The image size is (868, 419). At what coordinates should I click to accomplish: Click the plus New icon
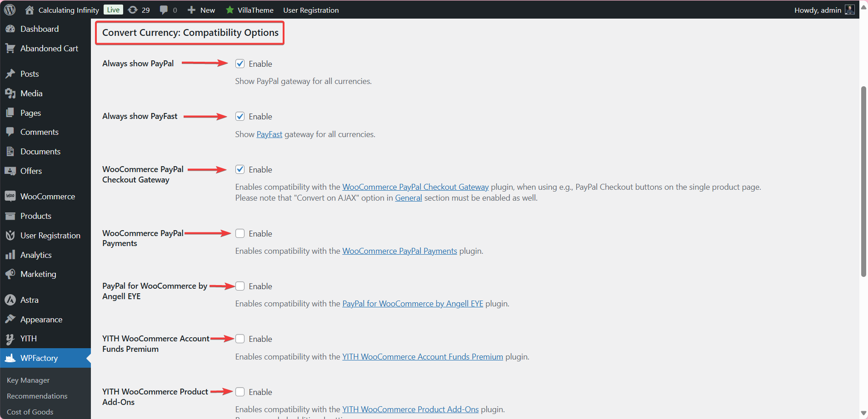point(191,10)
